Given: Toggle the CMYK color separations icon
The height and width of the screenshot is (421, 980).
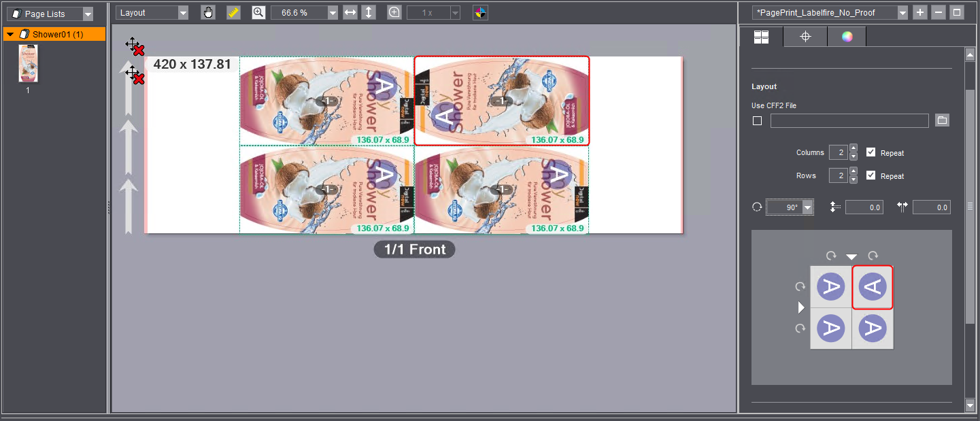Looking at the screenshot, I should tap(480, 12).
